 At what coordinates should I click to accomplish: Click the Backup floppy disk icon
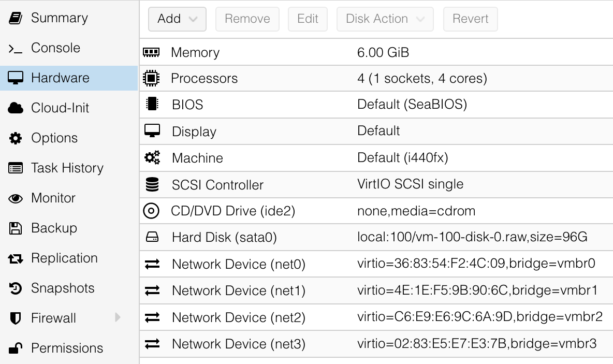(x=15, y=228)
